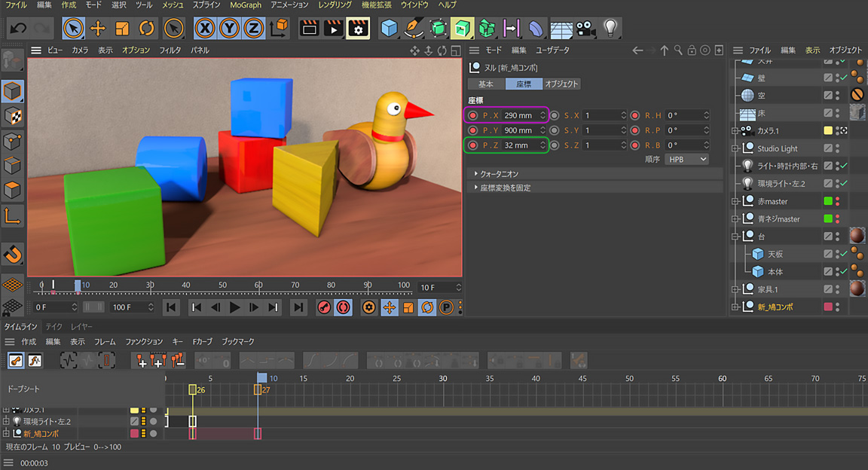
Task: Click the light bulb icon in toolbar
Action: coord(610,29)
